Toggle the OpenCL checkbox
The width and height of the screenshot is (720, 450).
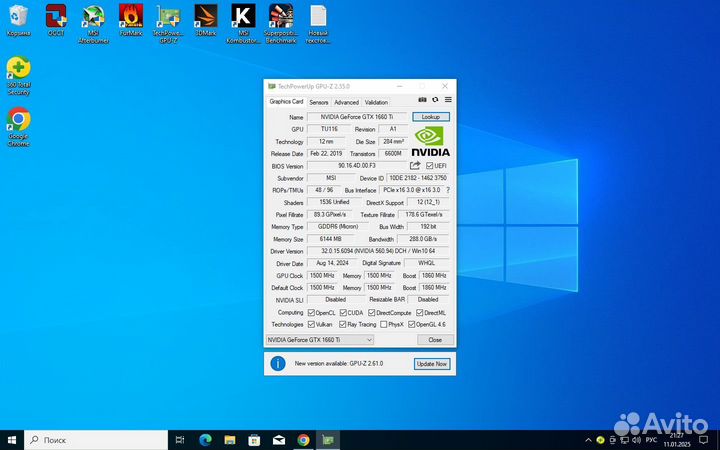311,312
